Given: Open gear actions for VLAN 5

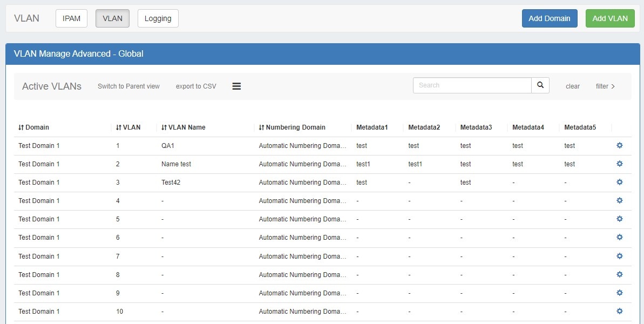Looking at the screenshot, I should pos(619,219).
